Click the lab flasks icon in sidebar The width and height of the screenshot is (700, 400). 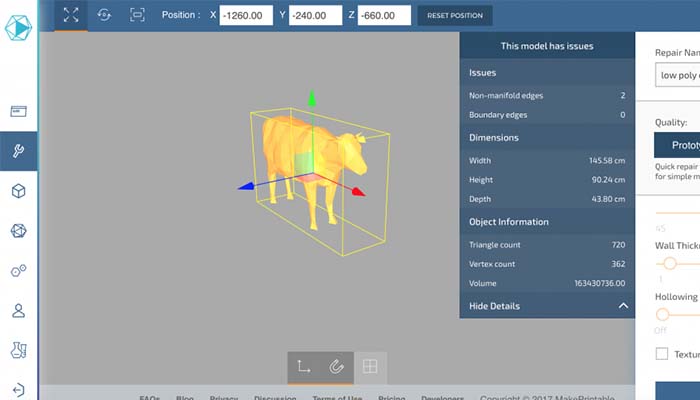(18, 350)
